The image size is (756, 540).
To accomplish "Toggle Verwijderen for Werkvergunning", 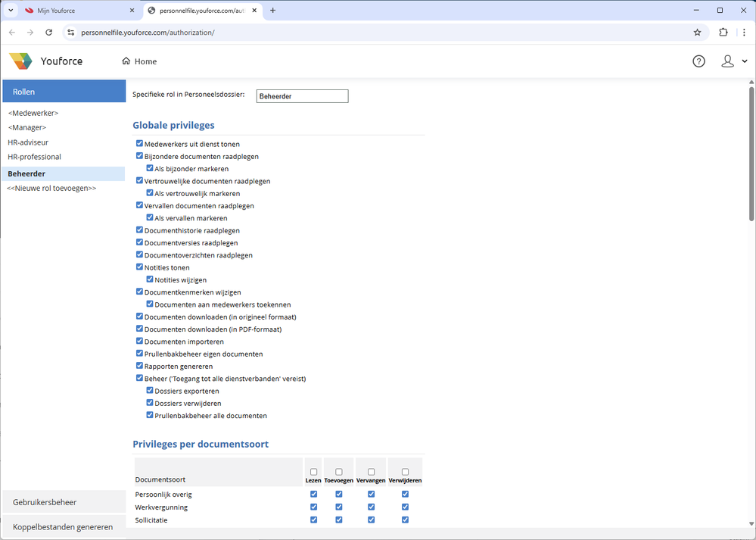I will [x=405, y=507].
